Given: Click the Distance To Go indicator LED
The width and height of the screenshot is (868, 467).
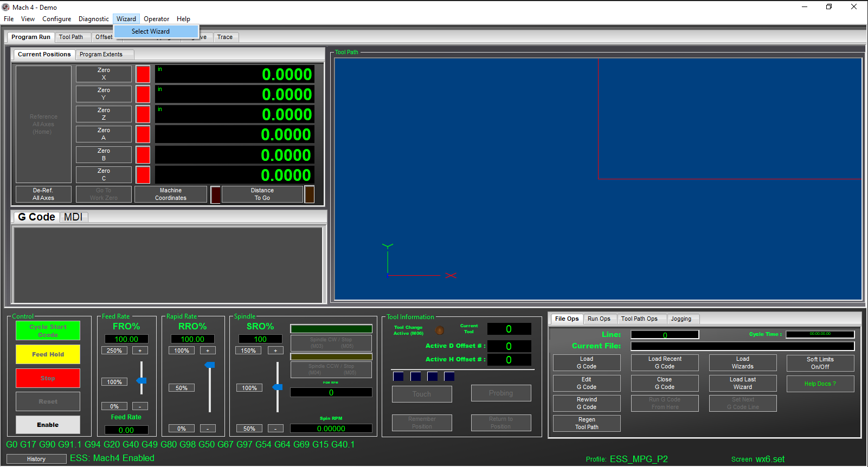Looking at the screenshot, I should (x=310, y=194).
